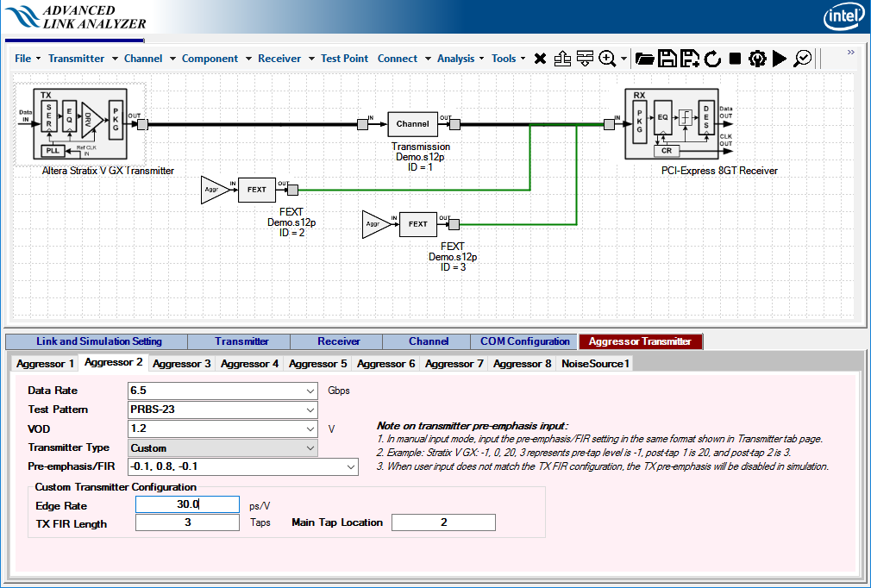
Task: Expand the Transmitter Type dropdown
Action: pos(310,448)
